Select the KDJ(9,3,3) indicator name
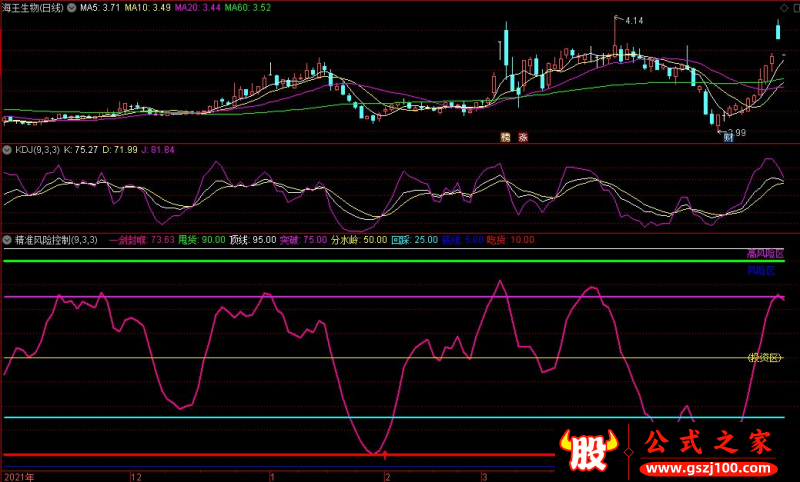Viewport: 800px width, 482px height. pos(37,150)
